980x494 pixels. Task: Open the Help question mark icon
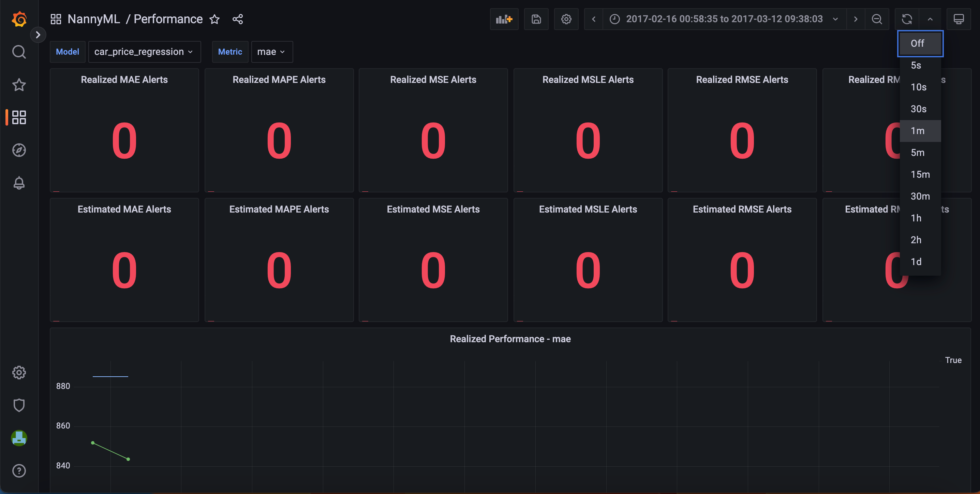click(x=19, y=471)
